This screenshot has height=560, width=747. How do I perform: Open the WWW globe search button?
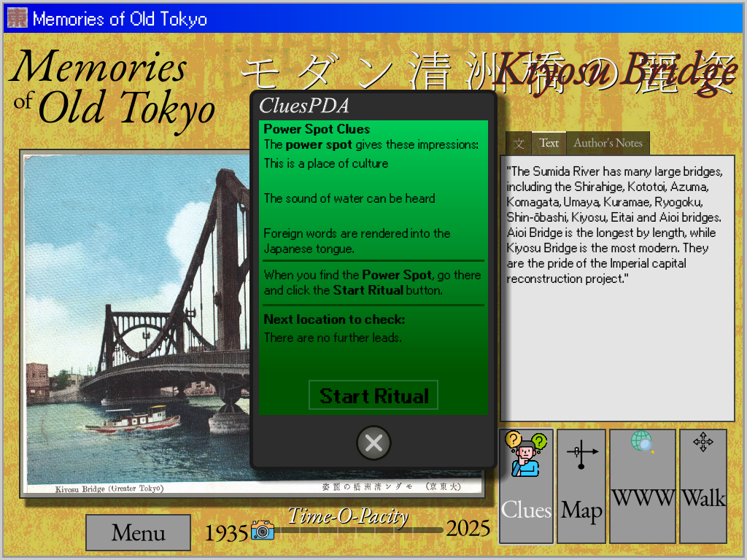(x=643, y=486)
